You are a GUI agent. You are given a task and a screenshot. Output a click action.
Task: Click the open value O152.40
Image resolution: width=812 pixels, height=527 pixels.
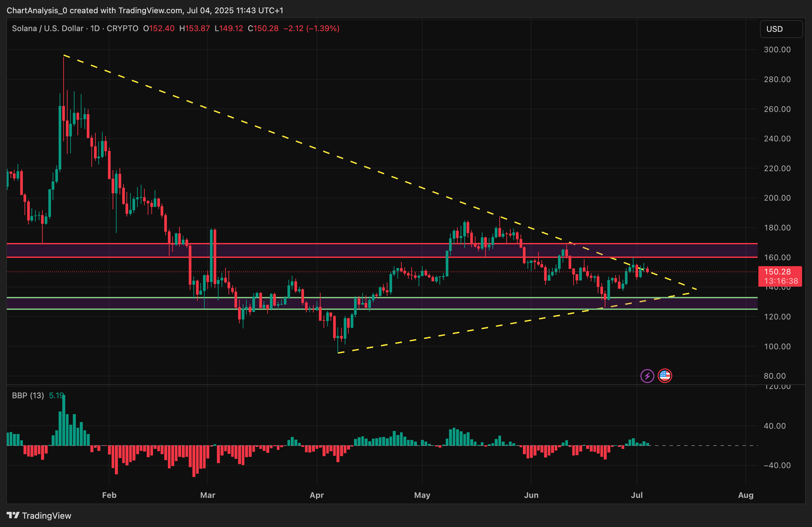pyautogui.click(x=159, y=28)
